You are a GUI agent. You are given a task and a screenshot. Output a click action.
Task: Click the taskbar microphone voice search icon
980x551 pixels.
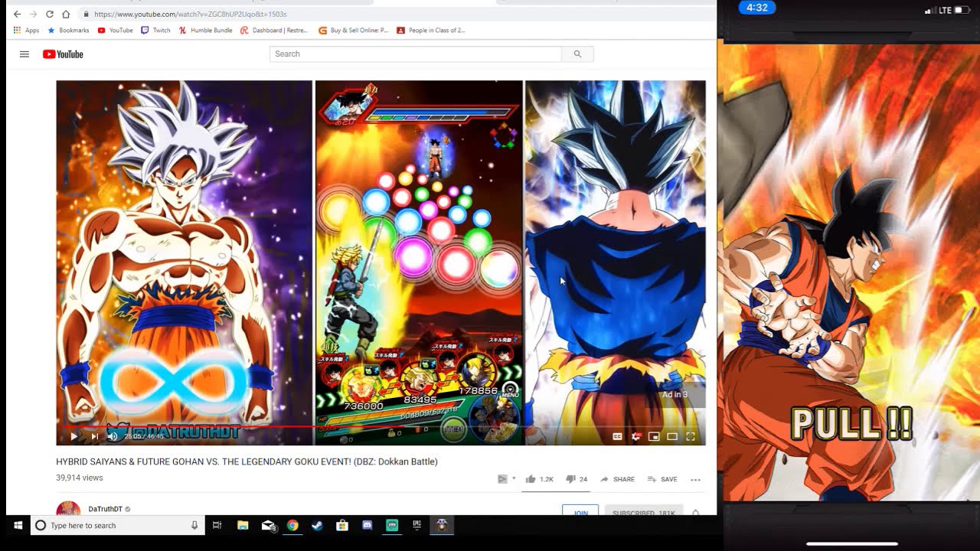194,525
